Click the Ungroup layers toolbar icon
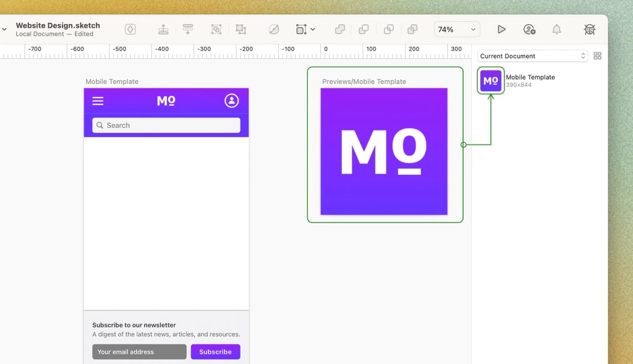 click(x=241, y=30)
